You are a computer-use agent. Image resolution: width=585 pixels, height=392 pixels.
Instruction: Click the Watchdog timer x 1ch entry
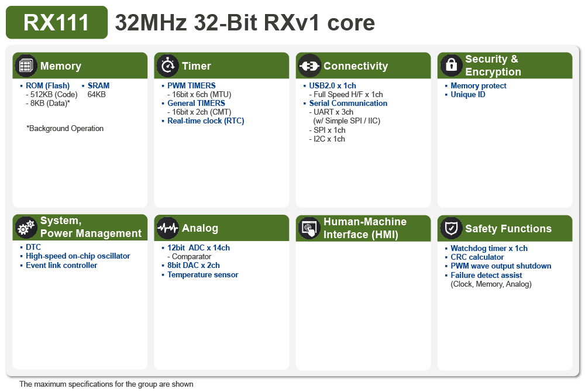489,248
